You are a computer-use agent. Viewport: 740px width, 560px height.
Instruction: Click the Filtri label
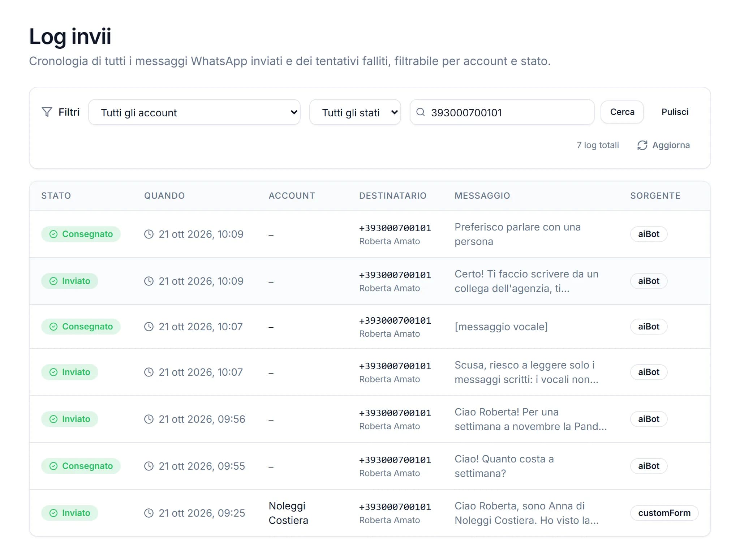click(x=69, y=112)
